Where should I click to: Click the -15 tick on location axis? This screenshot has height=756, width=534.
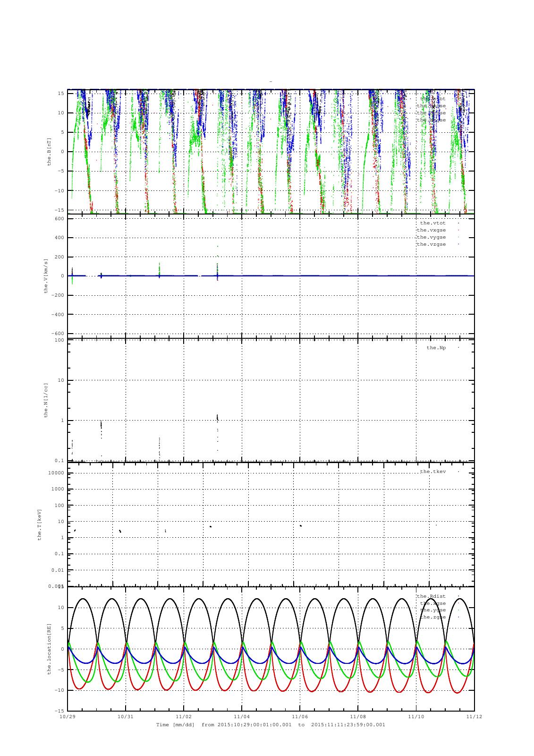59,711
